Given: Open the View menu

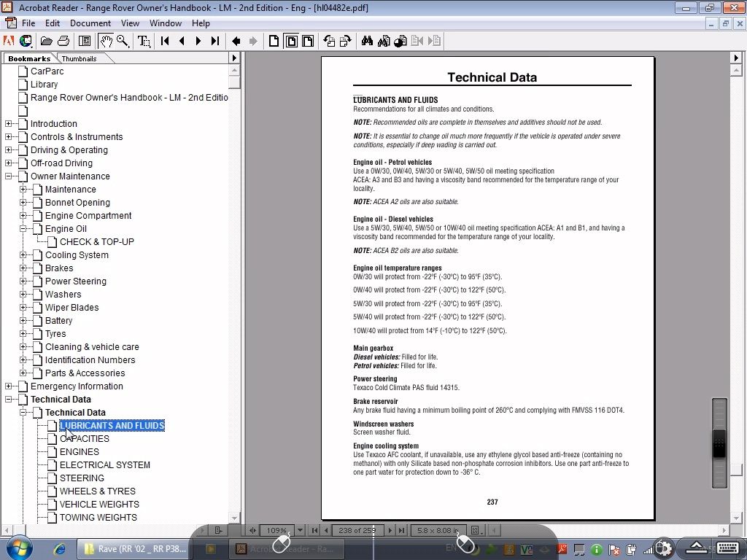Looking at the screenshot, I should [x=130, y=23].
